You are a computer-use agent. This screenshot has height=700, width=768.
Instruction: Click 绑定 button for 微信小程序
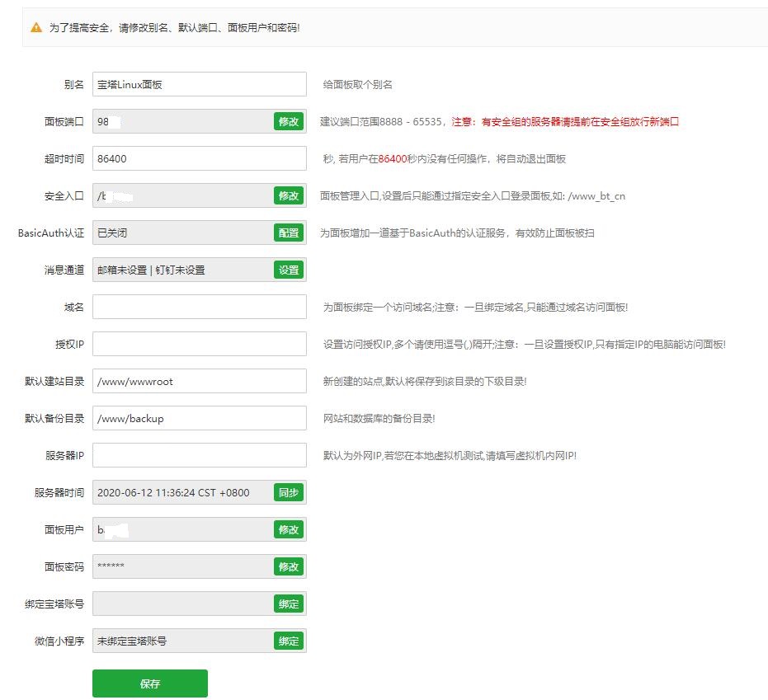coord(288,641)
